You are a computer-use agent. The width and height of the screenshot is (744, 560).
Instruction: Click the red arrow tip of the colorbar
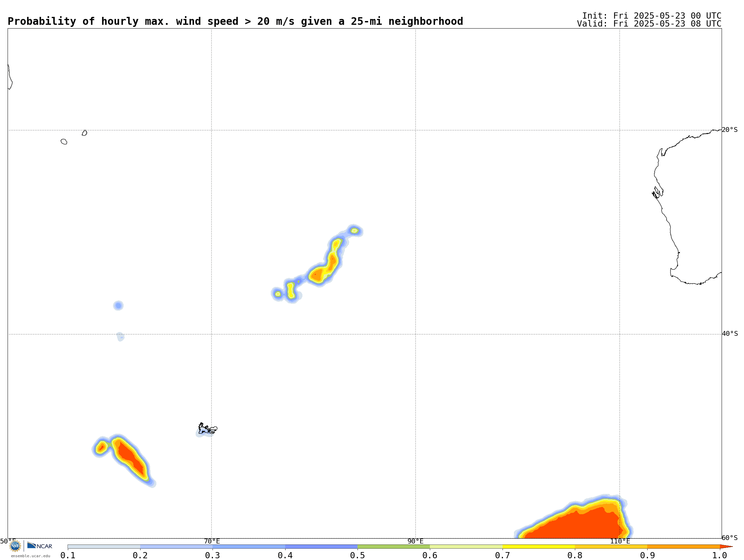(x=726, y=547)
